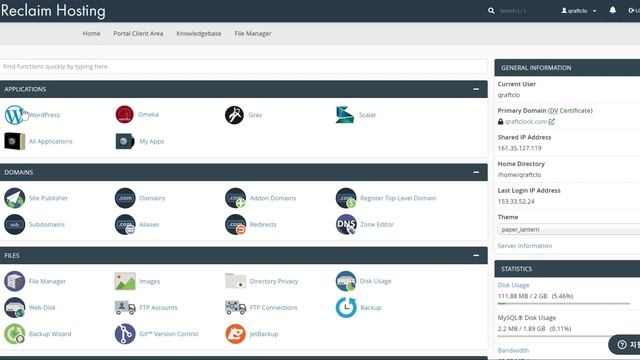The image size is (640, 360).
Task: Open the Theme paper_lantern dropdown
Action: pos(569,229)
